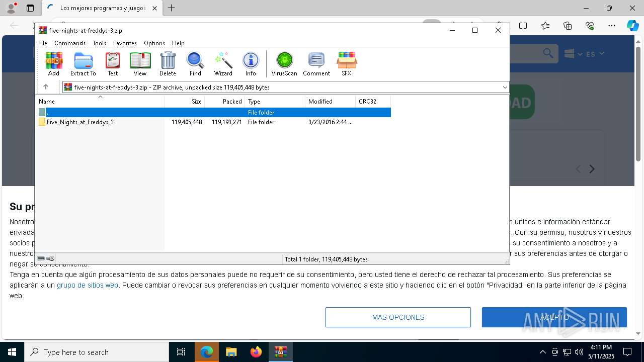Click the Delete trash can icon
This screenshot has width=644, height=362.
pos(168,64)
